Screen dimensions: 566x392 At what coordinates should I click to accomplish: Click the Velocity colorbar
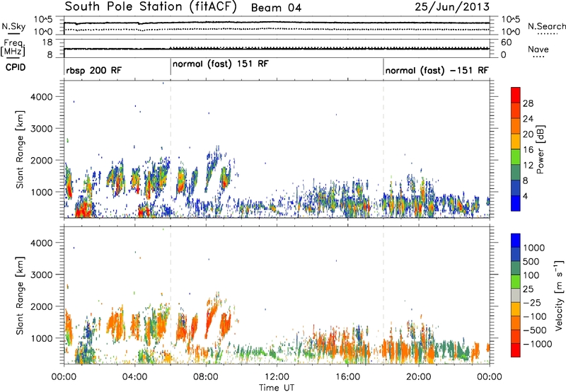(x=516, y=295)
